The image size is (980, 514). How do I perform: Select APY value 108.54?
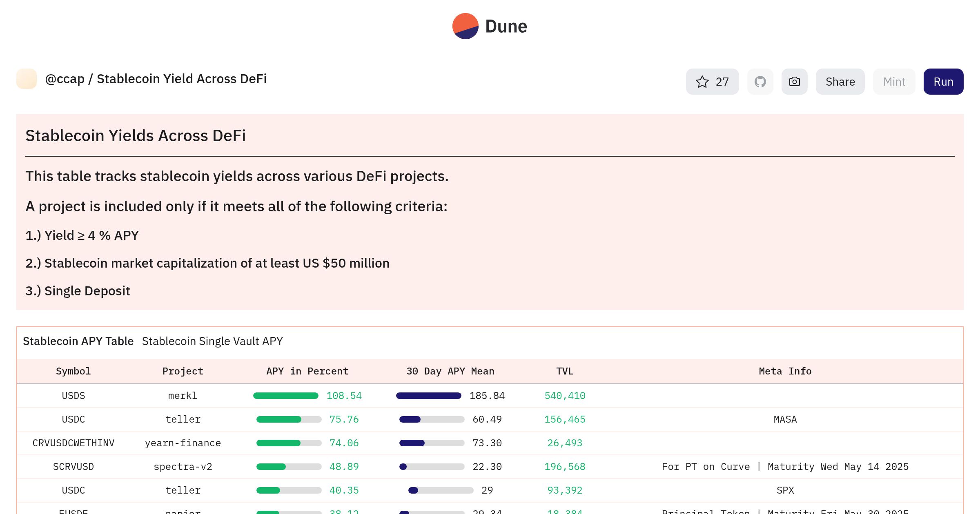[344, 396]
